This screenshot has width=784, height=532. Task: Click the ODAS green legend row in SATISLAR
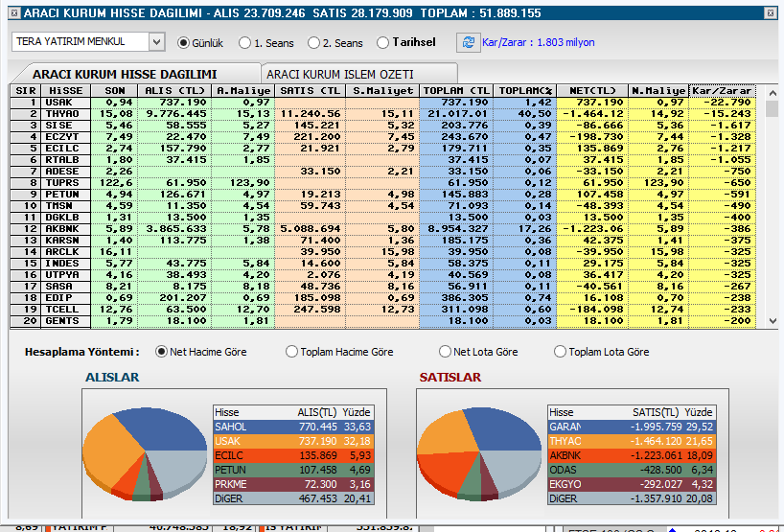tap(632, 470)
